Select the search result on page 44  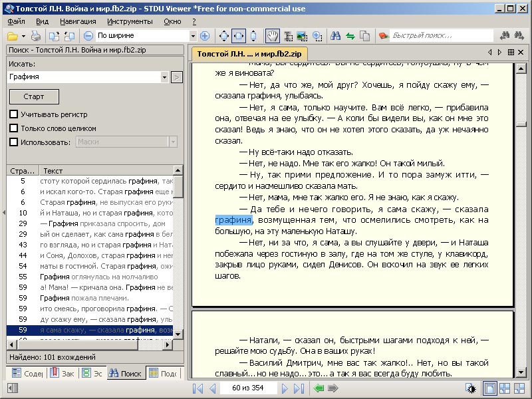tap(93, 255)
